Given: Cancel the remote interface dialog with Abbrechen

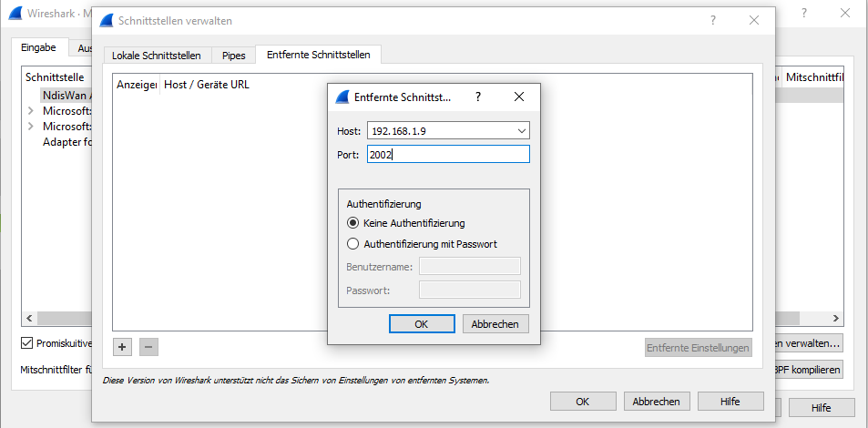Looking at the screenshot, I should coord(495,324).
